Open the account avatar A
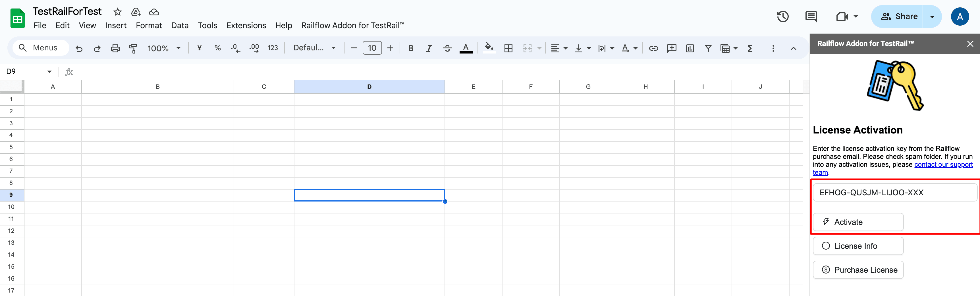This screenshot has width=980, height=296. coord(960,17)
